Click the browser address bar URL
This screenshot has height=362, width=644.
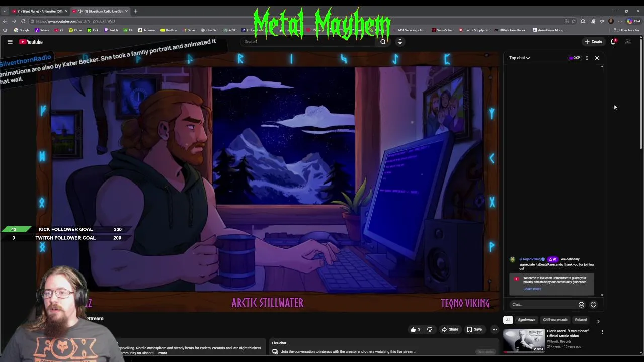tap(75, 21)
